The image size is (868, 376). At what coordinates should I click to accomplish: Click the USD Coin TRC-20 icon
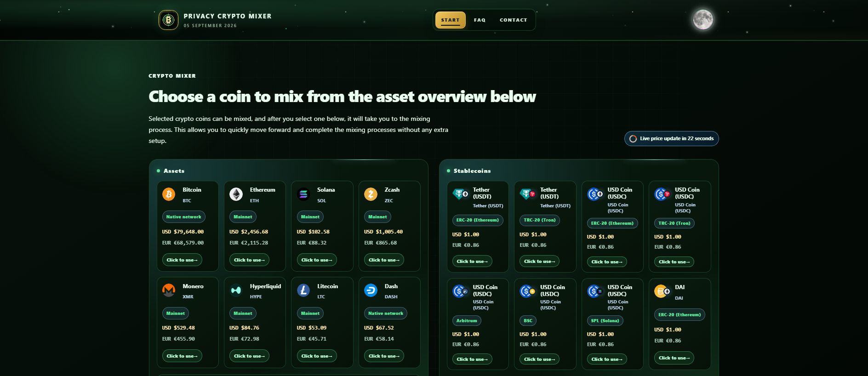coord(662,194)
